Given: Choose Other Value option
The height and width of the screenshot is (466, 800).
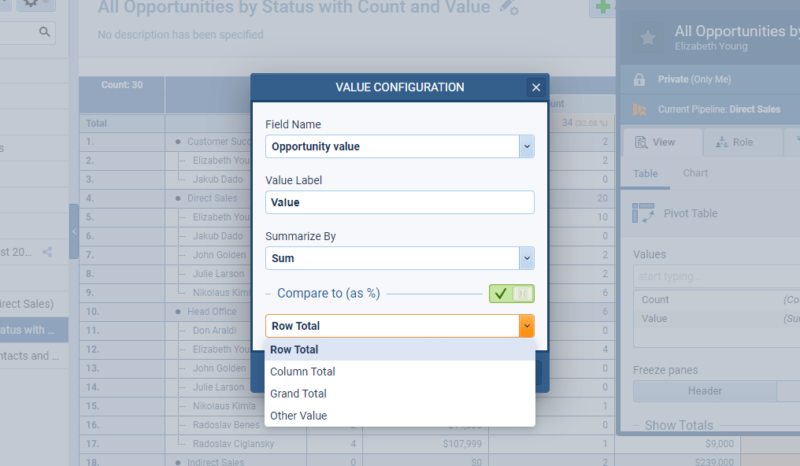Looking at the screenshot, I should pos(399,415).
